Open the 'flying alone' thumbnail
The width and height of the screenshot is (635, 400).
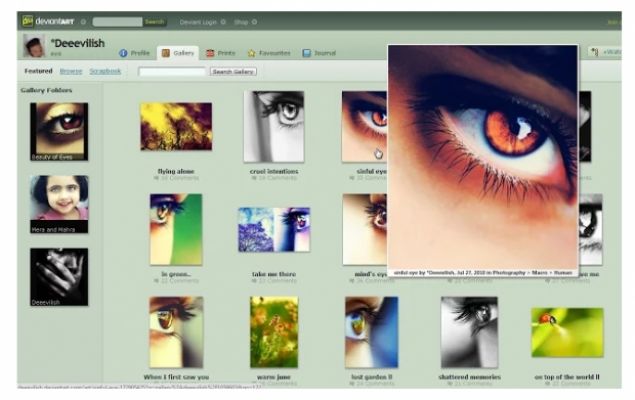point(175,126)
